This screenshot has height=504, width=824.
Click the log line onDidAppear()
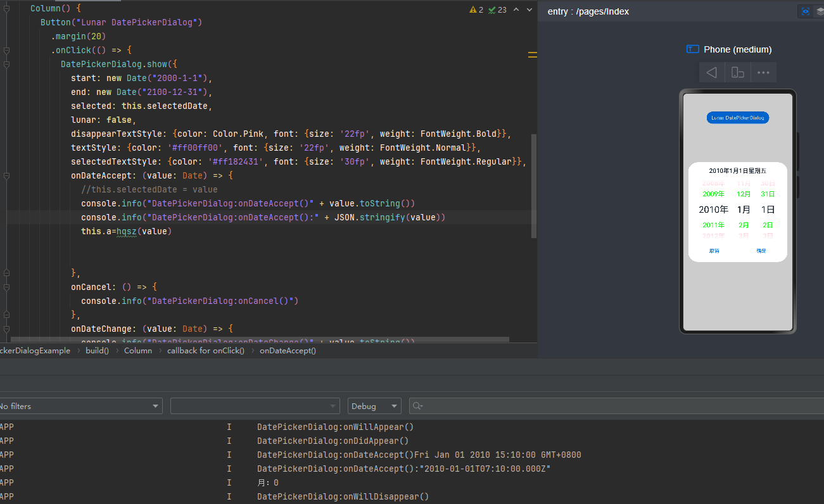tap(333, 441)
